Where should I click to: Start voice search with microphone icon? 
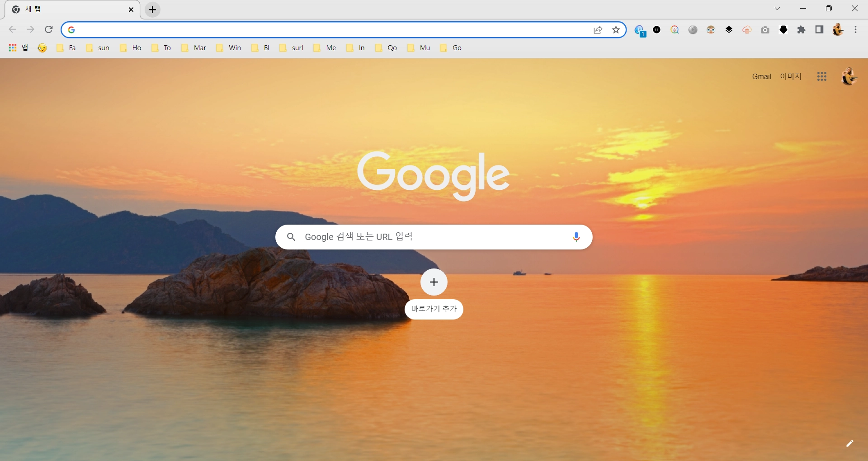tap(576, 237)
